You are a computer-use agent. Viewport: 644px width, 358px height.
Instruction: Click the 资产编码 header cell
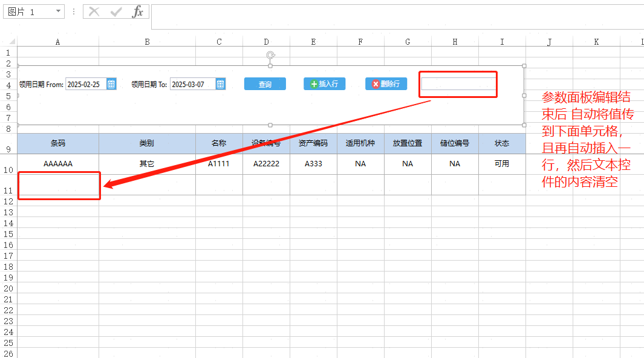[313, 143]
